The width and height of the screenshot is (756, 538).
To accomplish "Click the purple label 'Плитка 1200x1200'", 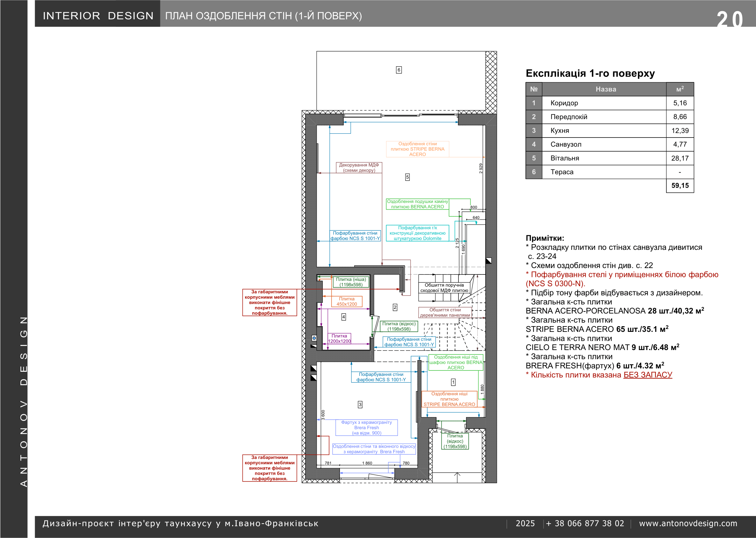I will click(339, 339).
